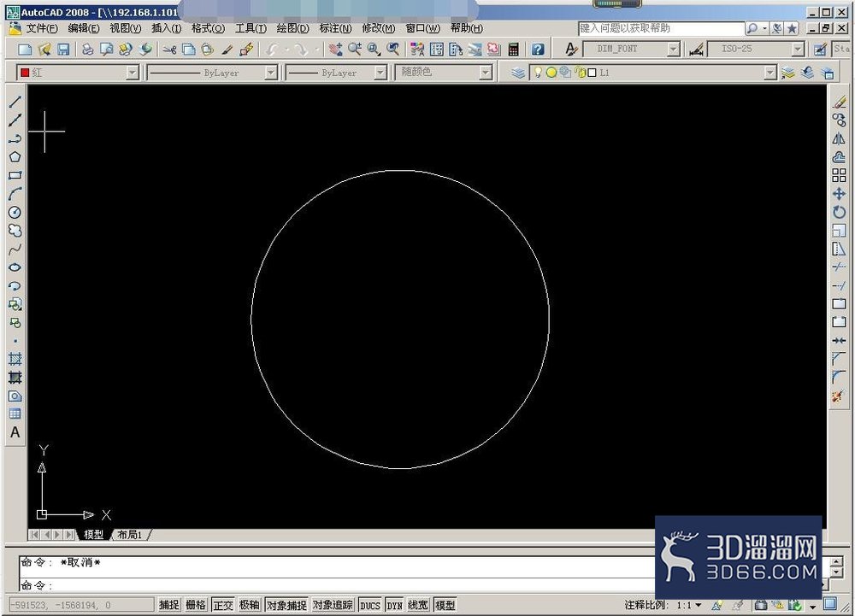The image size is (855, 616).
Task: Toggle 极轴 polar tracking
Action: pyautogui.click(x=249, y=605)
